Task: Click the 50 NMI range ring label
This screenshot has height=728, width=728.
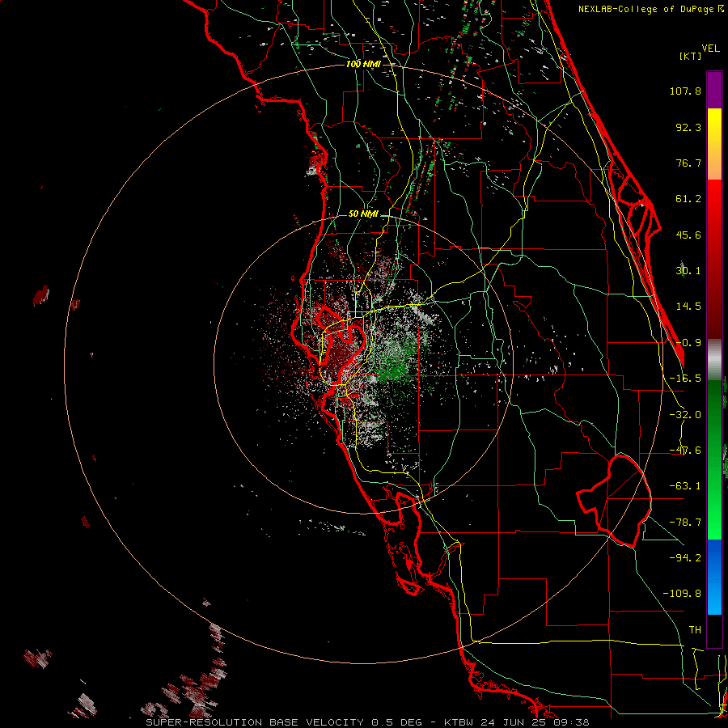Action: (363, 214)
